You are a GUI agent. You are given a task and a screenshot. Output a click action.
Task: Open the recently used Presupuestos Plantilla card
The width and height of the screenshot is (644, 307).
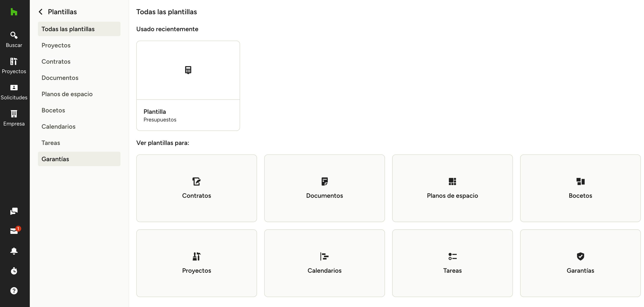(188, 86)
